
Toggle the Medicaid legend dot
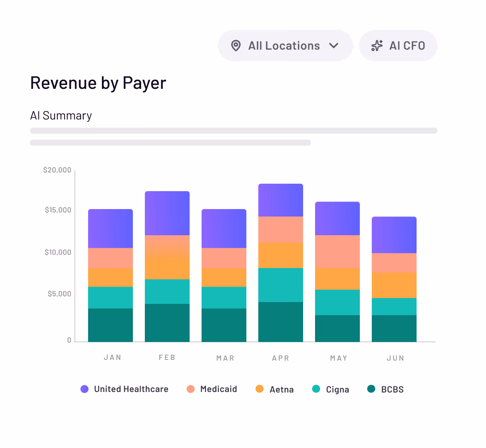[x=191, y=389]
